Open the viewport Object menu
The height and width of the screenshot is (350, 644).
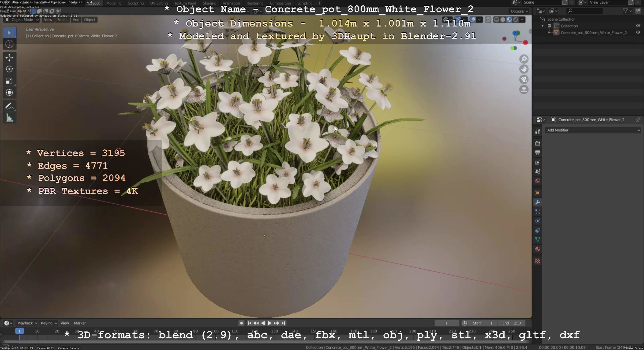tap(90, 20)
